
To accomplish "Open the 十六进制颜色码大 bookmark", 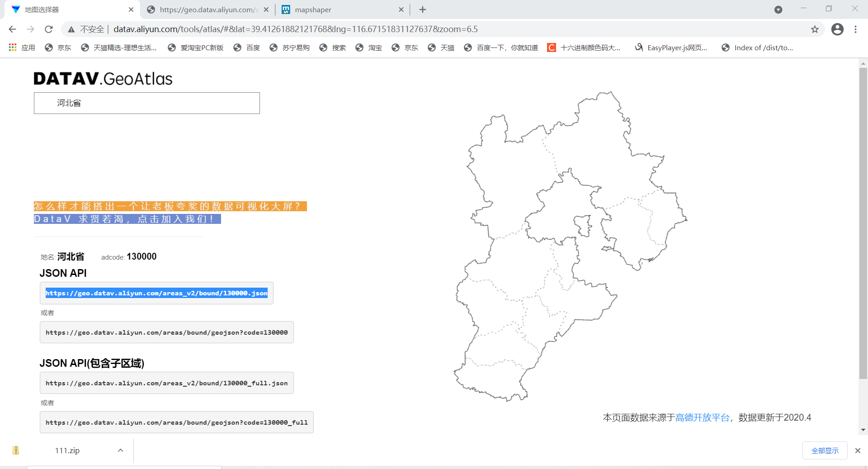I will 584,47.
